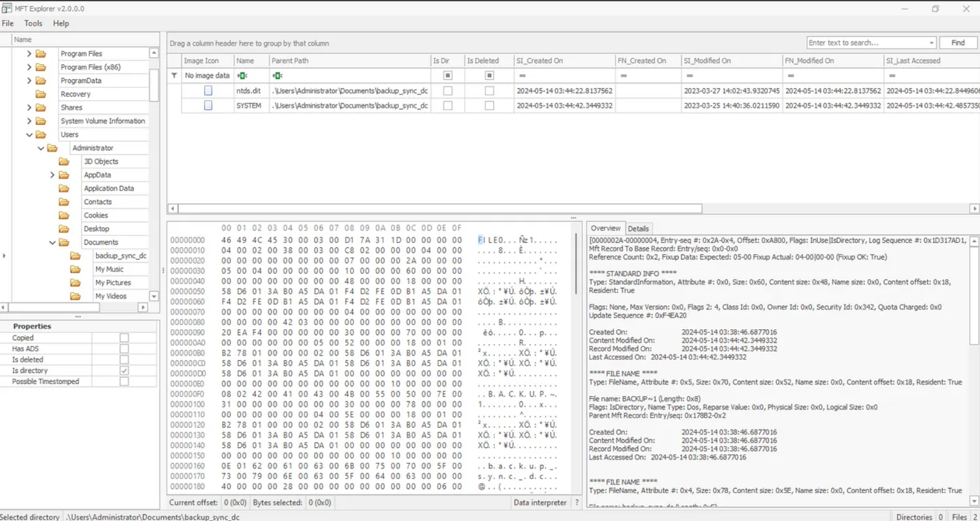This screenshot has height=521, width=980.
Task: Click the Parent Path filter operator icon
Action: pos(277,75)
